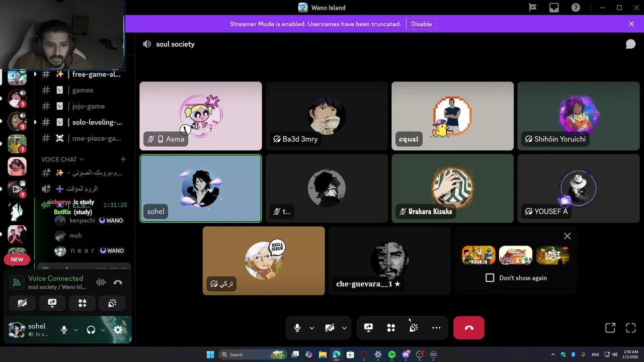Open camera options arrow in call bar
This screenshot has height=362, width=644.
click(344, 328)
